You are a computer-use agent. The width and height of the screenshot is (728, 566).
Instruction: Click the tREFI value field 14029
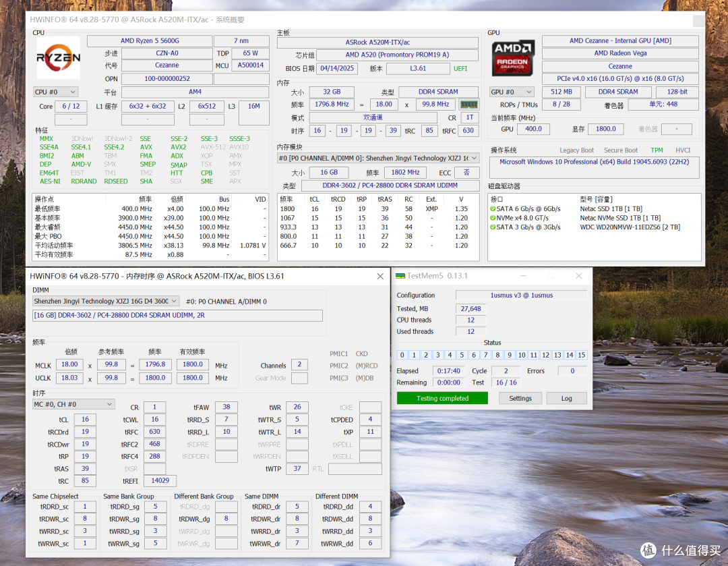coord(160,480)
